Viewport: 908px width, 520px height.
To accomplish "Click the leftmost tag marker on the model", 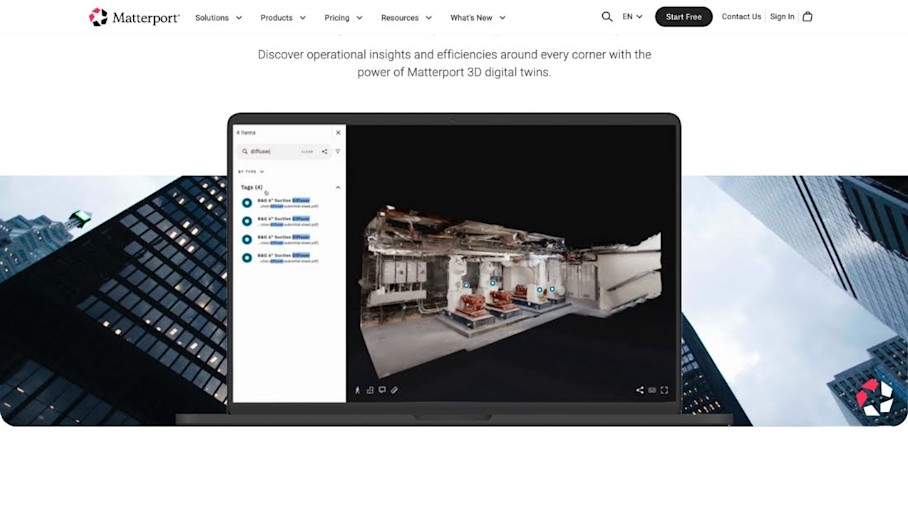I will pyautogui.click(x=466, y=285).
